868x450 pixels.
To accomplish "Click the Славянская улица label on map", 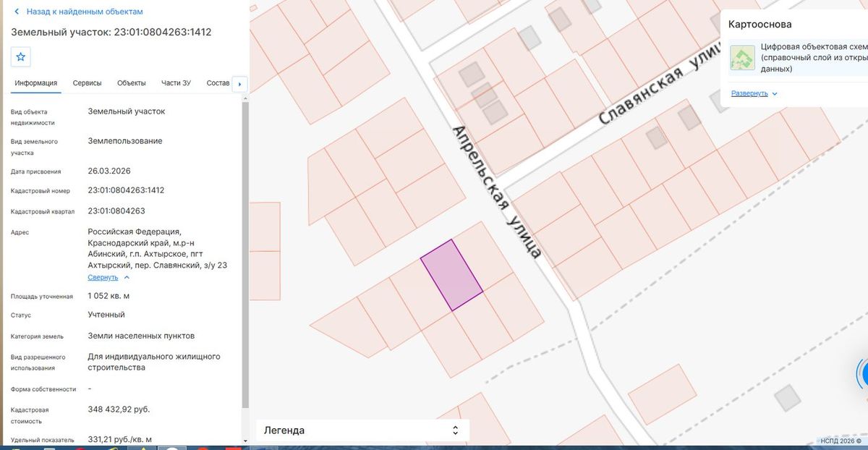I will click(x=662, y=93).
